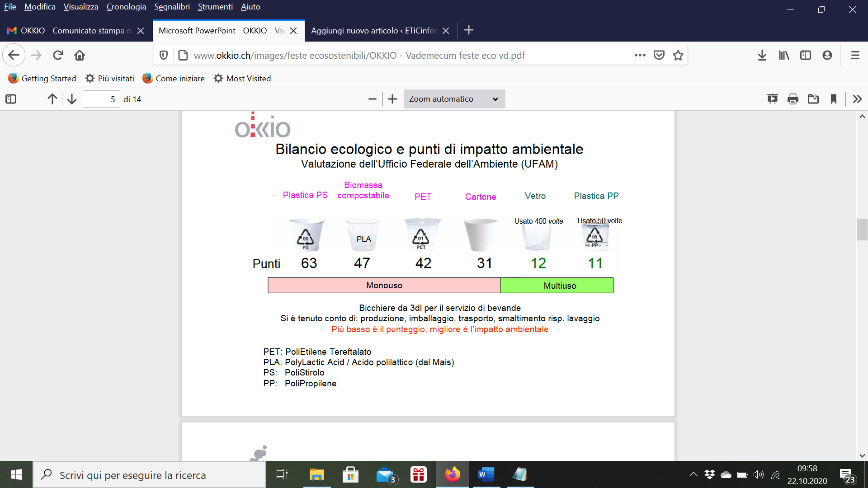
Task: Toggle the PDF sidebar panel
Action: pyautogui.click(x=11, y=99)
